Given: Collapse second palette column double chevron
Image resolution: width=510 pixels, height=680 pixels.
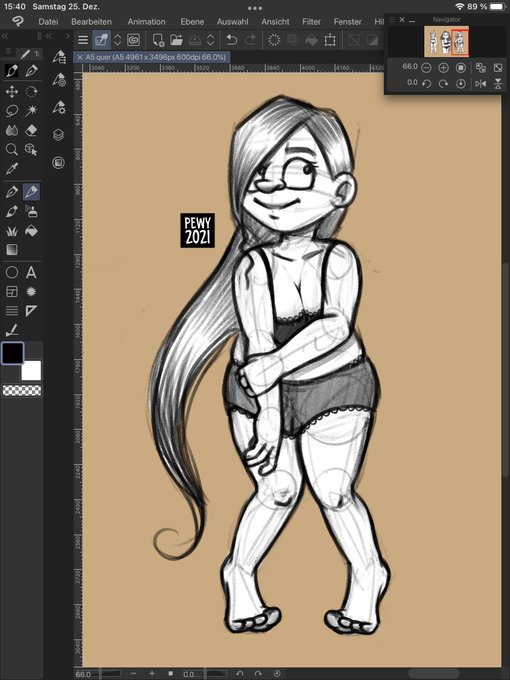Looking at the screenshot, I should (49, 36).
